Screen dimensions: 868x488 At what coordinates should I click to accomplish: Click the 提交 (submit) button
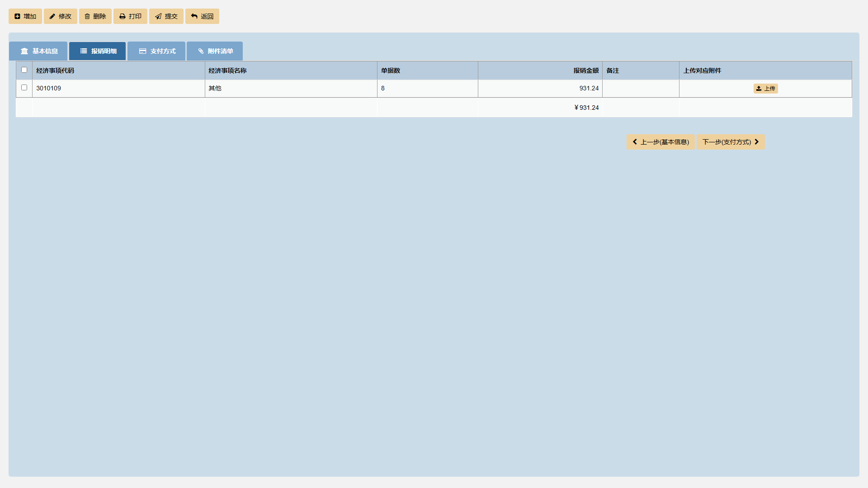[x=166, y=16]
